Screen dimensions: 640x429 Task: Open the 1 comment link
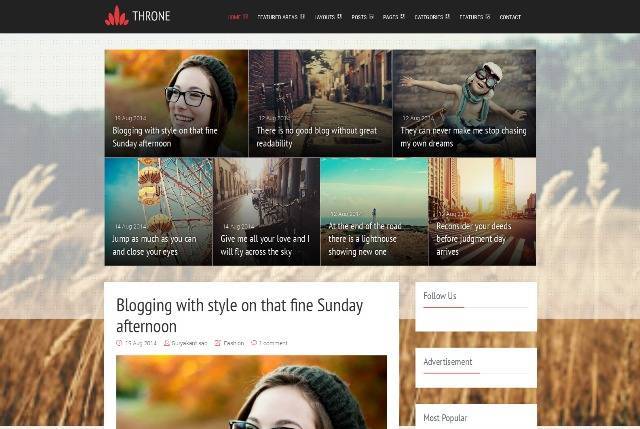coord(273,343)
